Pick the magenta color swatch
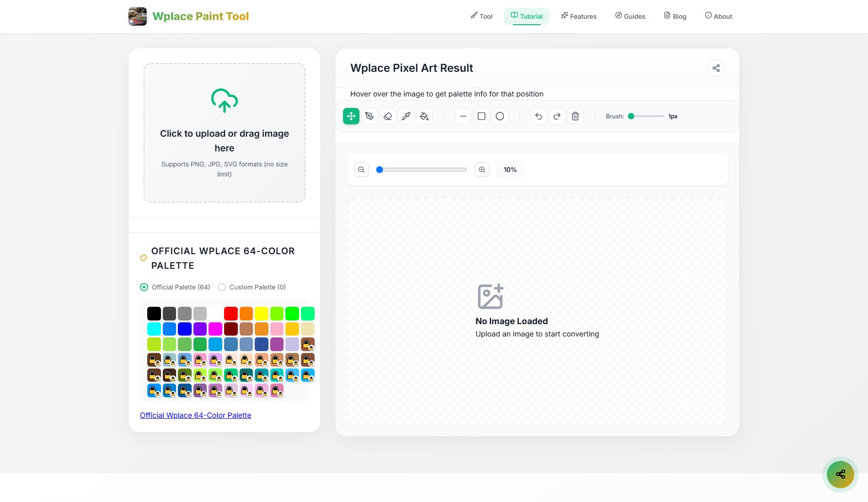Screen dimensions: 868x502 (215, 329)
